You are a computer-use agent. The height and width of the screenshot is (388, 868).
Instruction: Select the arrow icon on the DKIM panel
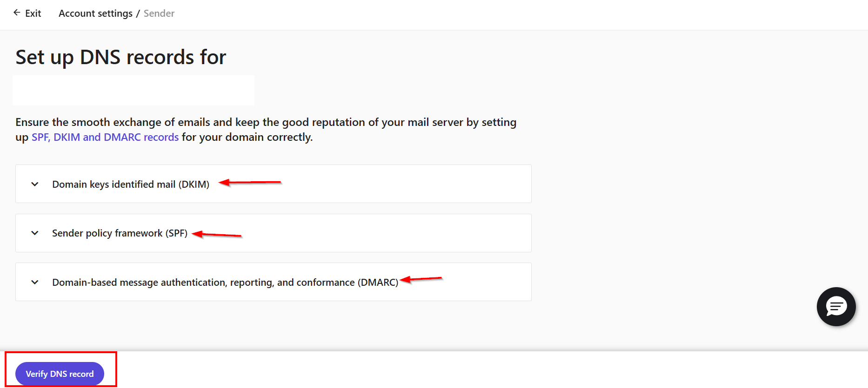coord(34,184)
